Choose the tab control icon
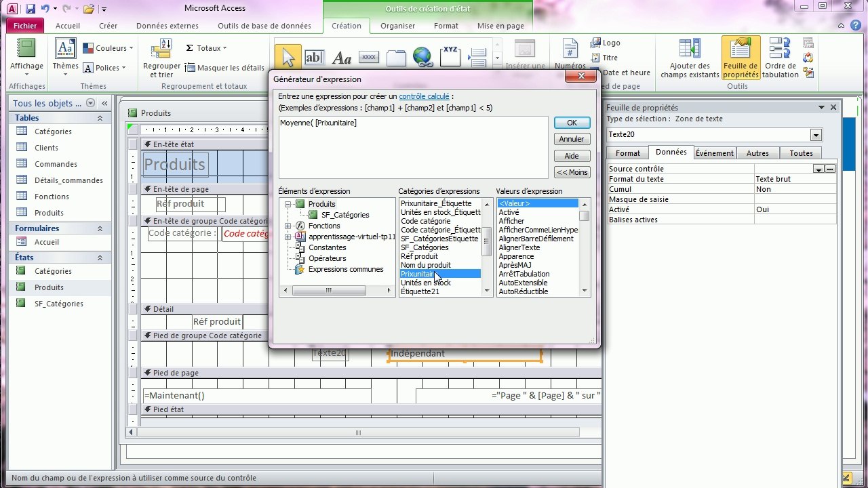The height and width of the screenshot is (488, 868). [x=396, y=58]
